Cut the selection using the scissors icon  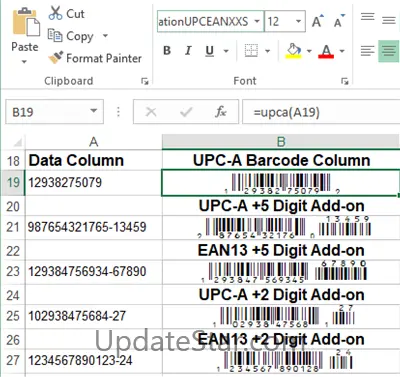pyautogui.click(x=55, y=13)
